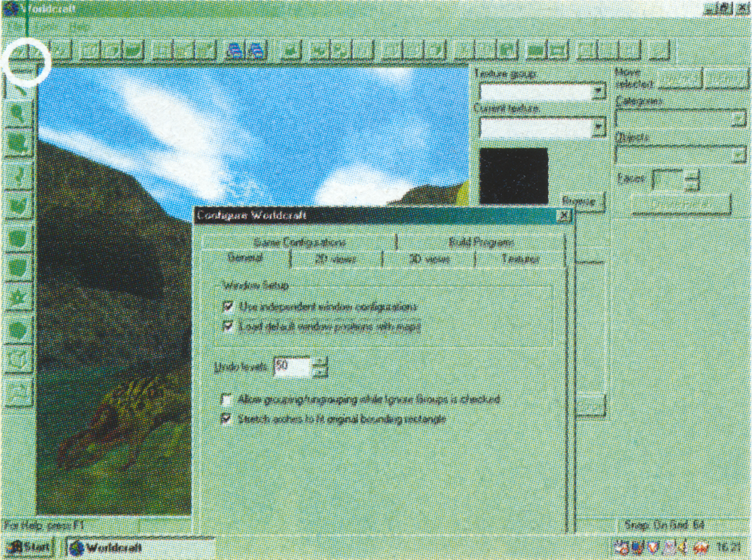
Task: Click the left blue window-state toolbar icon
Action: pyautogui.click(x=235, y=49)
